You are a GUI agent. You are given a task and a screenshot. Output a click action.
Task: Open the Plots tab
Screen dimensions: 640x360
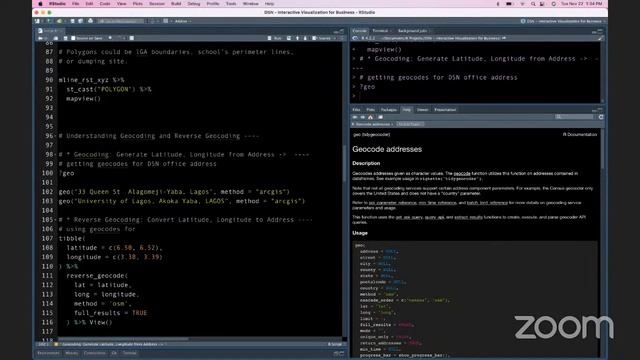370,110
